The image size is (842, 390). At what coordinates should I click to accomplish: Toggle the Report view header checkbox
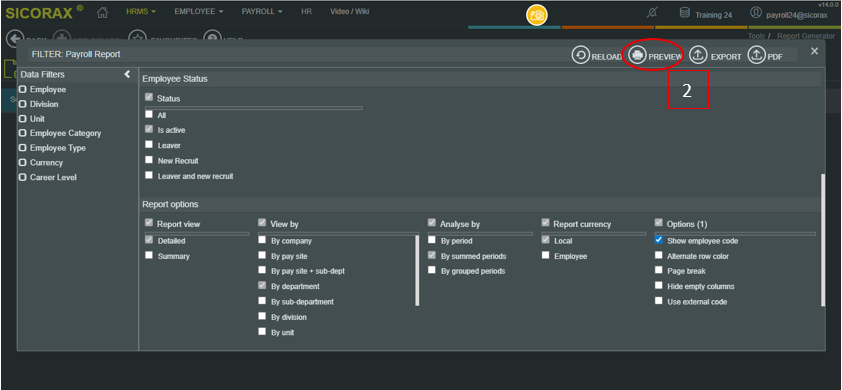point(149,222)
